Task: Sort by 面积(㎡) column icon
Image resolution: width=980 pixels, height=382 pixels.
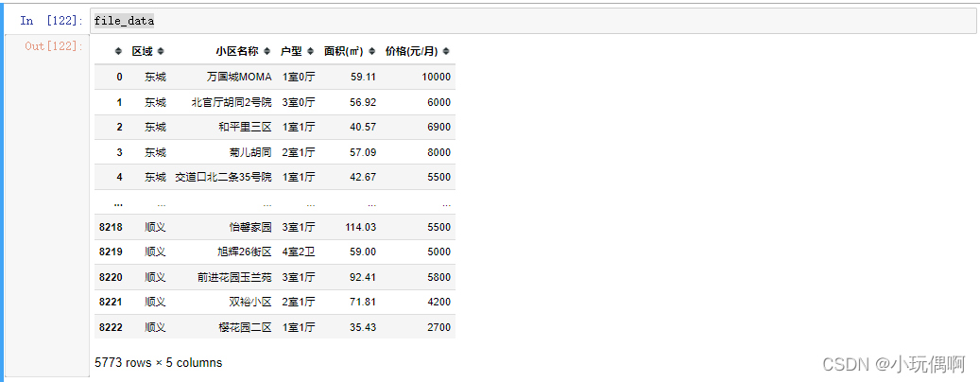Action: click(372, 51)
